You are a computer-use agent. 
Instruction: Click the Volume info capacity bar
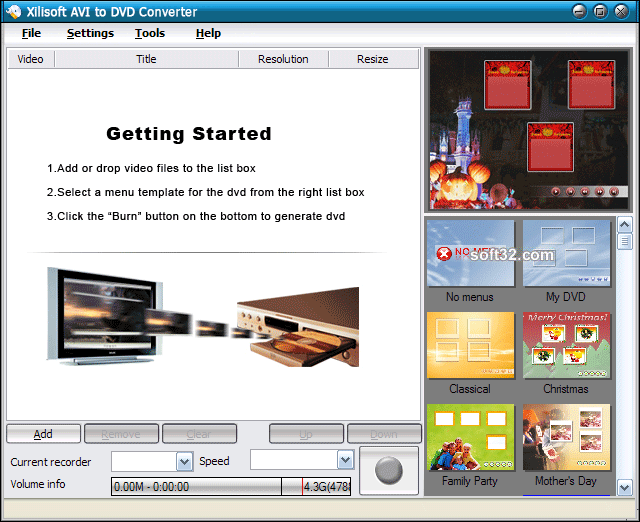pos(231,486)
